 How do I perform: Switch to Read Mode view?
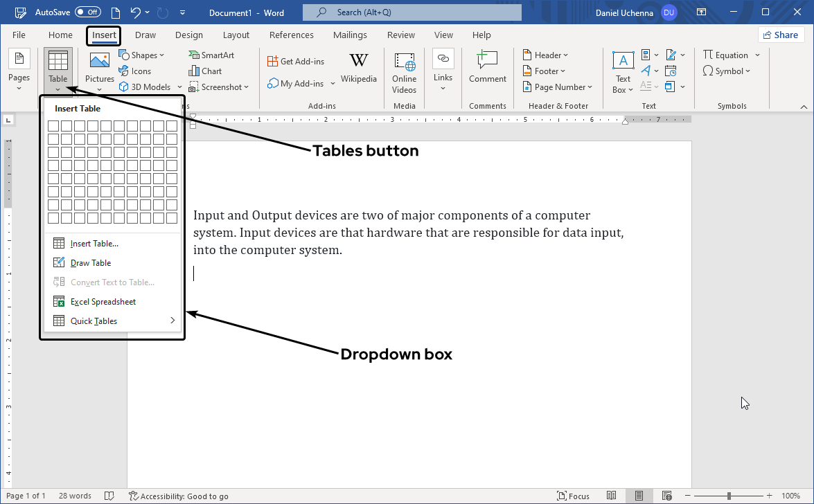click(x=612, y=496)
